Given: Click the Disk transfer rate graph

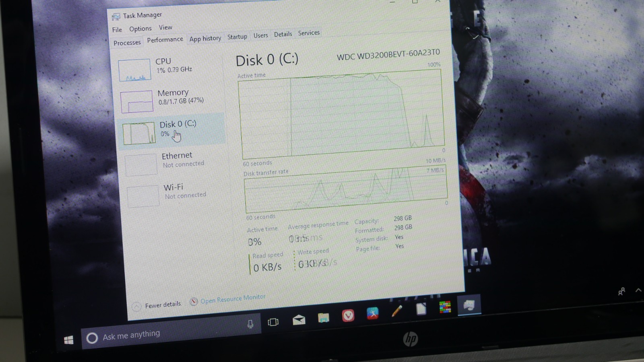Looking at the screenshot, I should pyautogui.click(x=346, y=189).
